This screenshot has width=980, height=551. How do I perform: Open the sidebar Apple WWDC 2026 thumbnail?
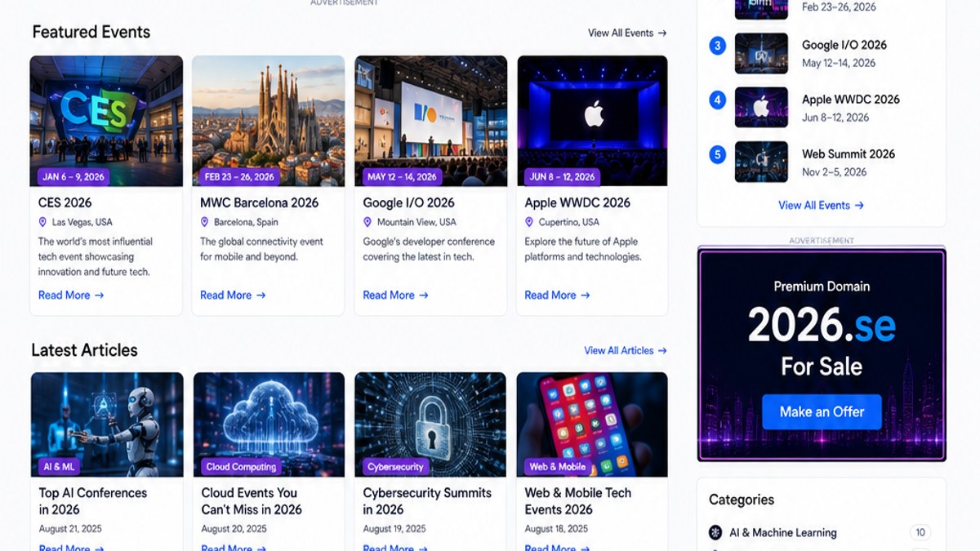[x=761, y=107]
